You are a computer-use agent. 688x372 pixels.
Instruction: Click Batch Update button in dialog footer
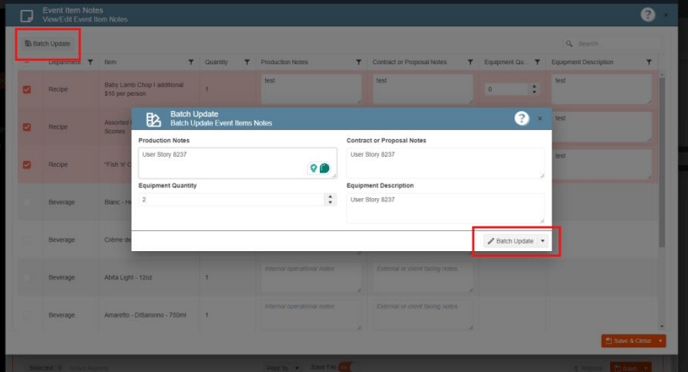[510, 241]
